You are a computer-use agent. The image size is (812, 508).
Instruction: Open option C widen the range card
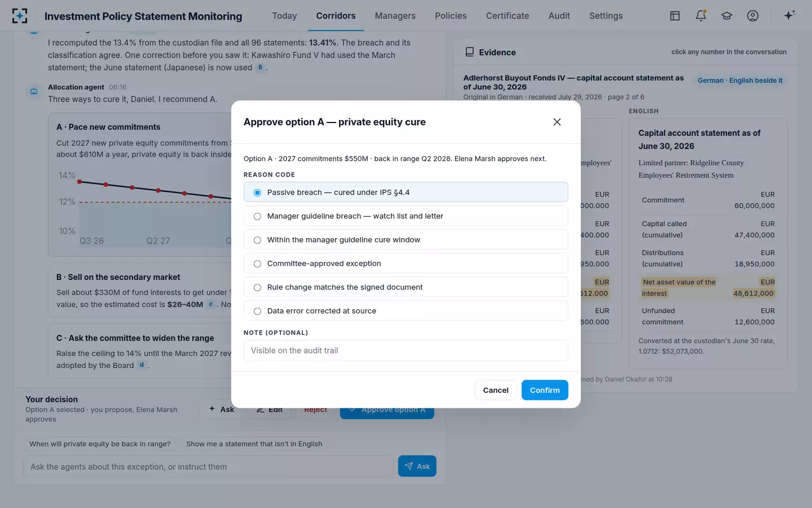(x=140, y=351)
